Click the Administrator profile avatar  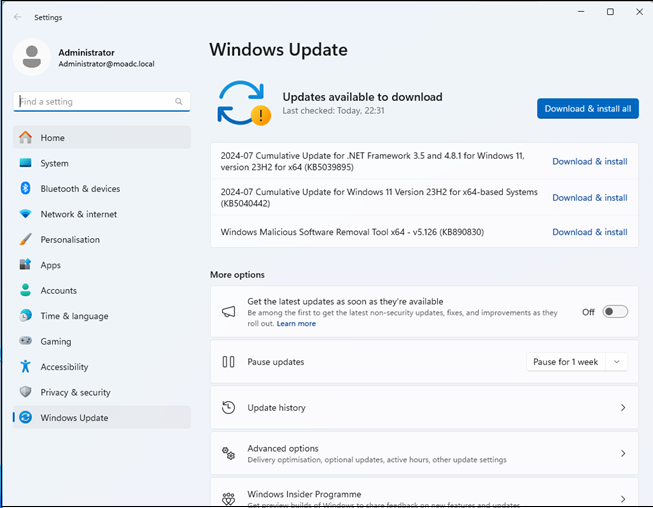click(x=32, y=57)
